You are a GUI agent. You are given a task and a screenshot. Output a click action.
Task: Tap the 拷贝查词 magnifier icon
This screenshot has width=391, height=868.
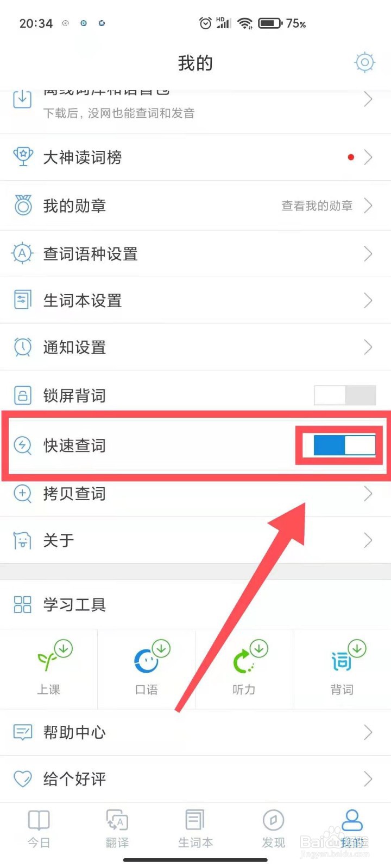click(x=22, y=494)
